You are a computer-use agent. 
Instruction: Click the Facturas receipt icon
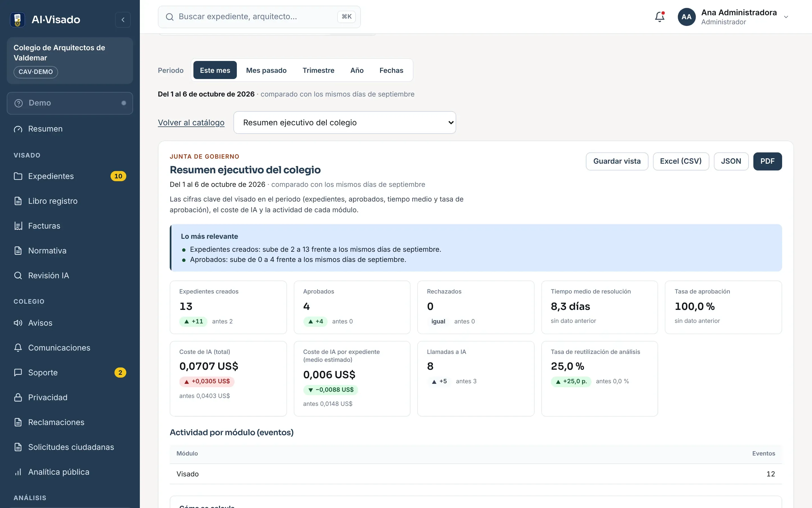(x=18, y=226)
